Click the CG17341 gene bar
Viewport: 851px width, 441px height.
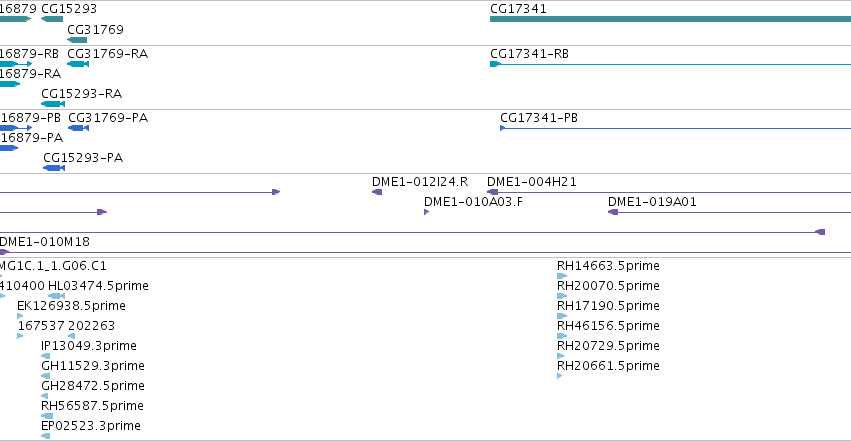coord(670,19)
